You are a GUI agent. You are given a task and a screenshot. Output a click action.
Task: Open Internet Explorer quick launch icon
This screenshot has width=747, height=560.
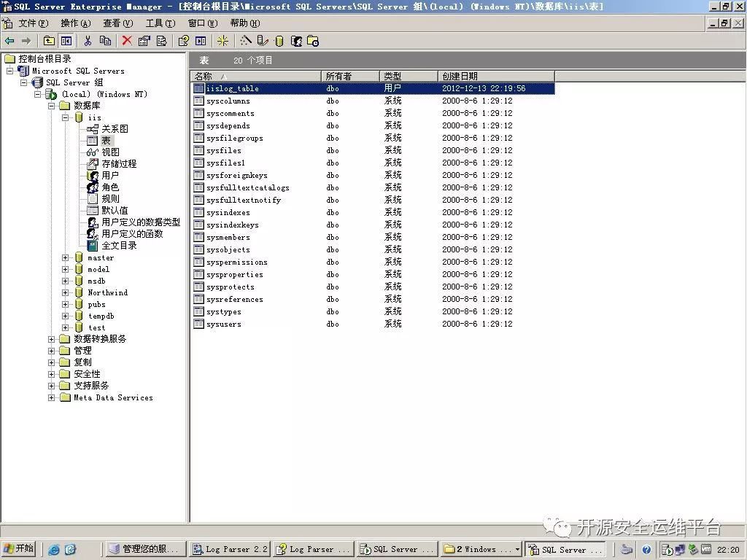tap(54, 550)
